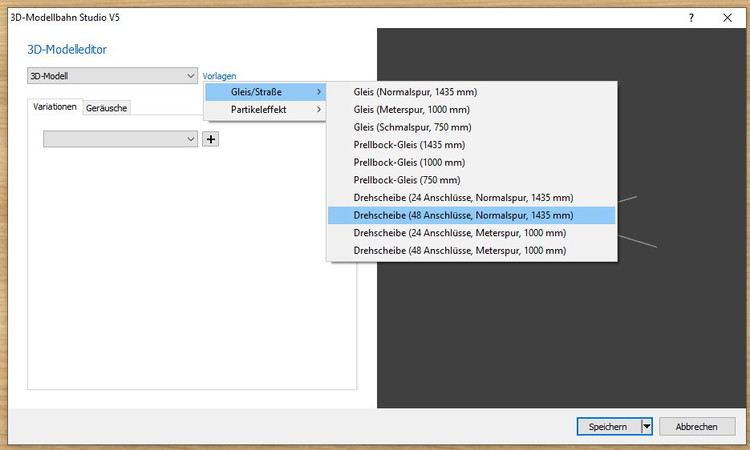Click the Speichern button

(x=608, y=427)
